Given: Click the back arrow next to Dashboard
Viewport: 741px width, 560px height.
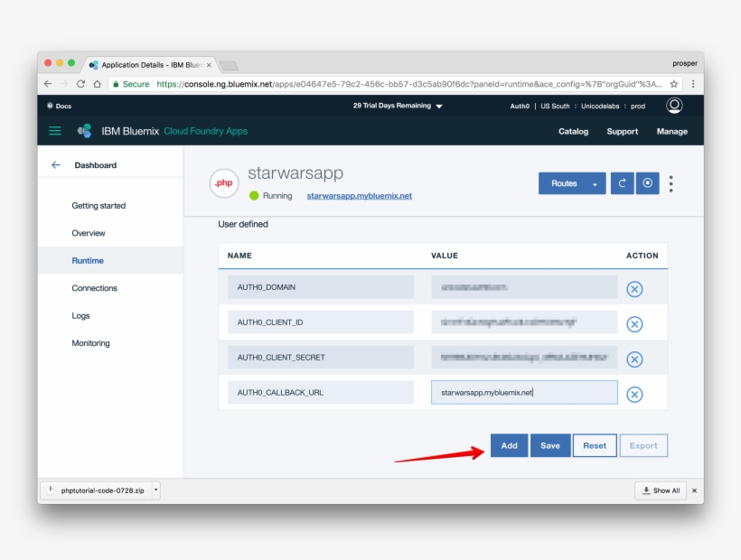Looking at the screenshot, I should coord(54,164).
